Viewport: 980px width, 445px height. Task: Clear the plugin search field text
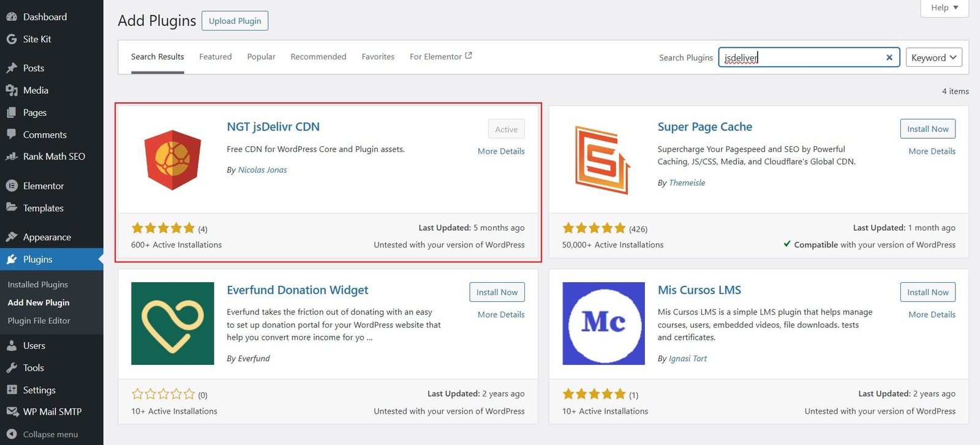(x=889, y=58)
